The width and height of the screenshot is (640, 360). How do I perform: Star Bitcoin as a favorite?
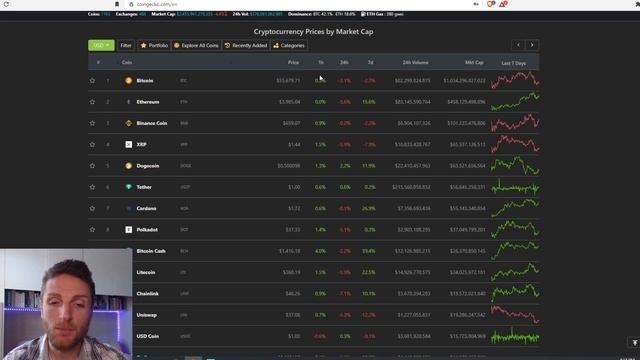coord(92,81)
